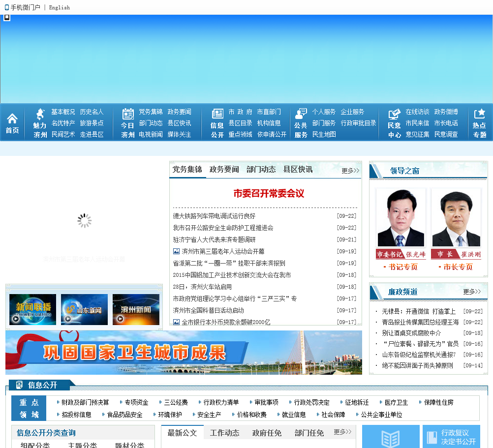Open article 德大铁路列车带电调试运行良好
Image resolution: width=493 pixels, height=448 pixels.
[x=214, y=216]
